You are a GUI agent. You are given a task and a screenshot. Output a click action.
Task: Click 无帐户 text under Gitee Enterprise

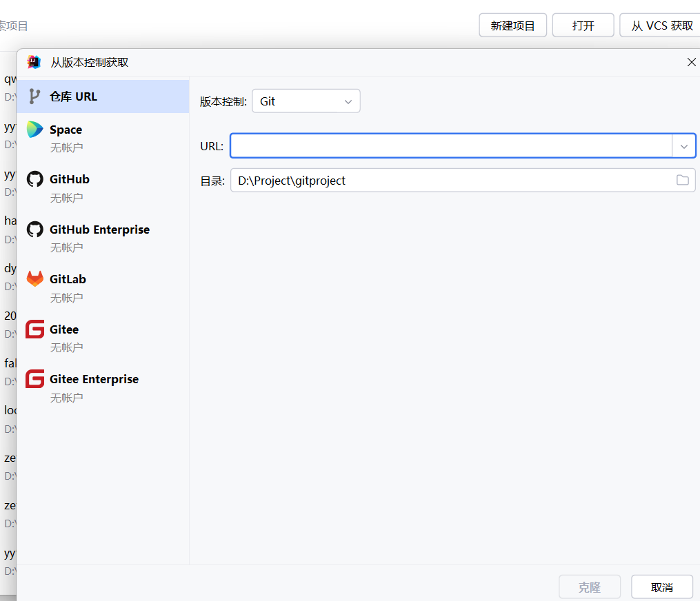point(66,398)
